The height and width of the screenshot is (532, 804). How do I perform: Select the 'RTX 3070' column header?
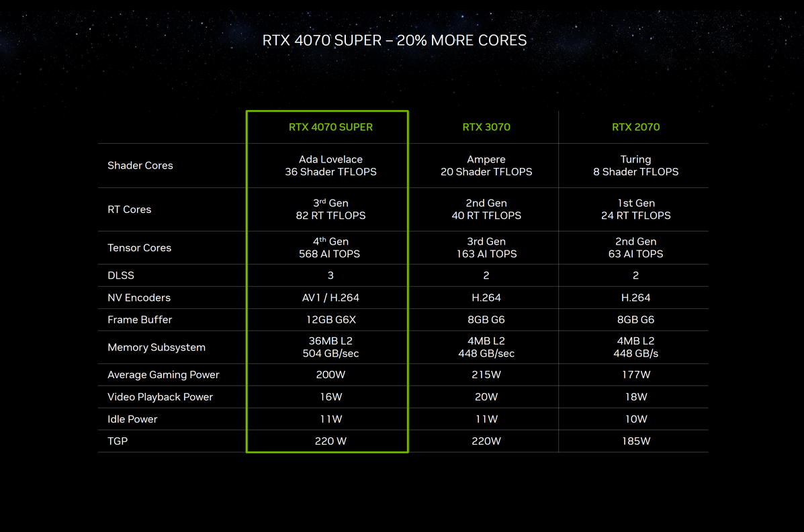pos(486,127)
